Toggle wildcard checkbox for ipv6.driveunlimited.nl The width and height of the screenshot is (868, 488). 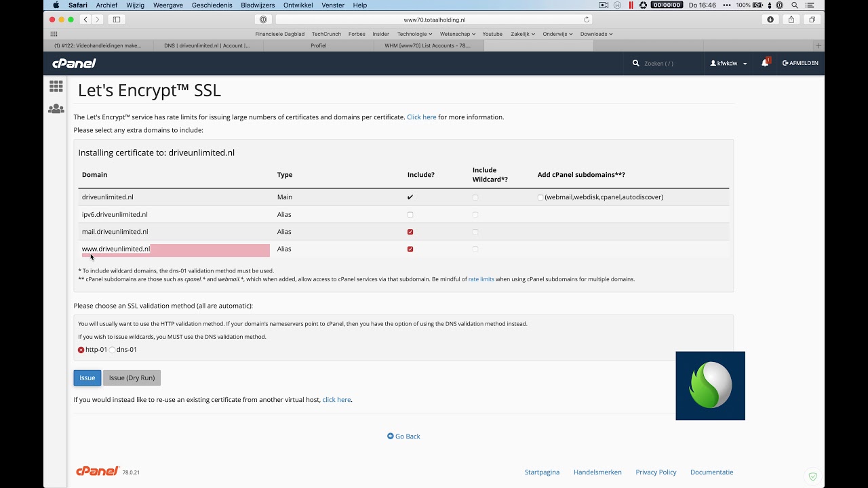click(x=475, y=215)
